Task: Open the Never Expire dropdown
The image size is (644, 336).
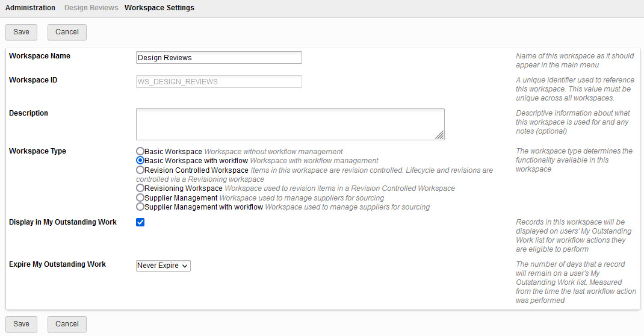Action: pyautogui.click(x=163, y=266)
